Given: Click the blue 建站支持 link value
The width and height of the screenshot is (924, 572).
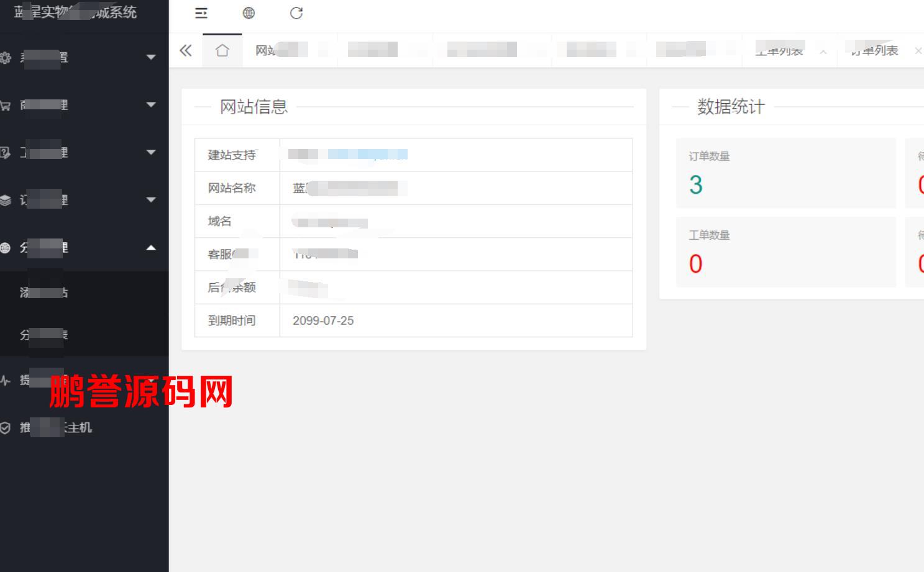Looking at the screenshot, I should [x=367, y=155].
